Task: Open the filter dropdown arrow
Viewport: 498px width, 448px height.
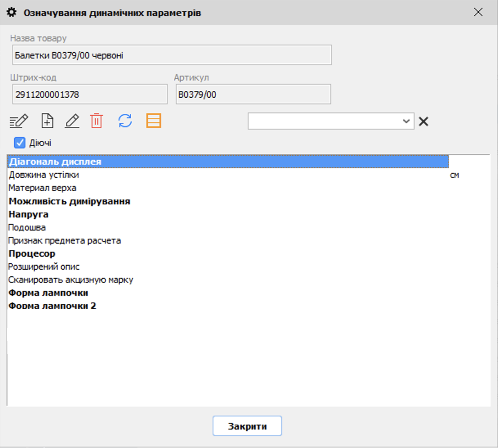Action: 406,121
